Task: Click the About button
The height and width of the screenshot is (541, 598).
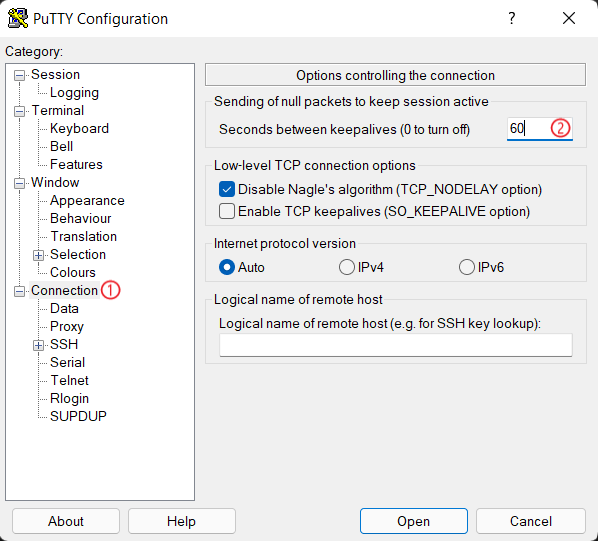Action: [66, 521]
